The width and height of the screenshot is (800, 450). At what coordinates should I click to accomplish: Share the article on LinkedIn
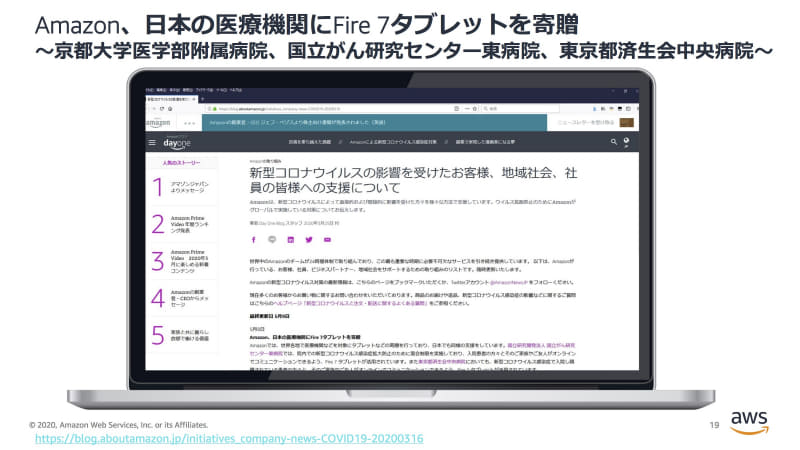pyautogui.click(x=290, y=240)
